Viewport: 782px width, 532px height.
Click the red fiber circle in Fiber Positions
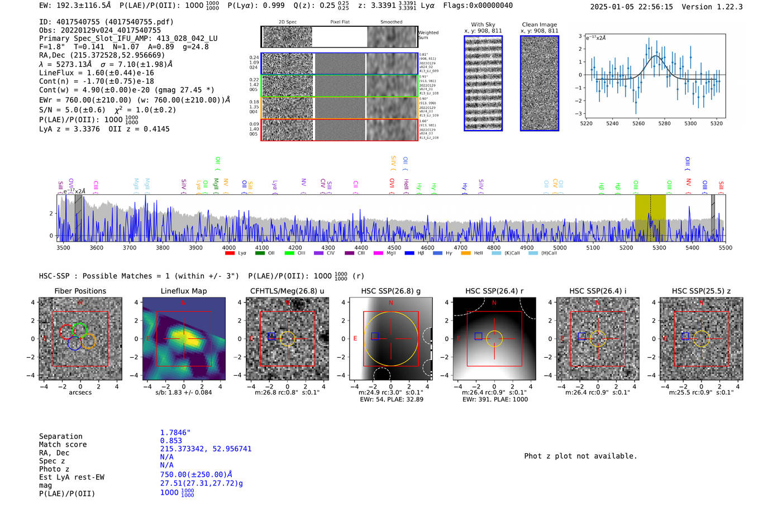(x=66, y=332)
